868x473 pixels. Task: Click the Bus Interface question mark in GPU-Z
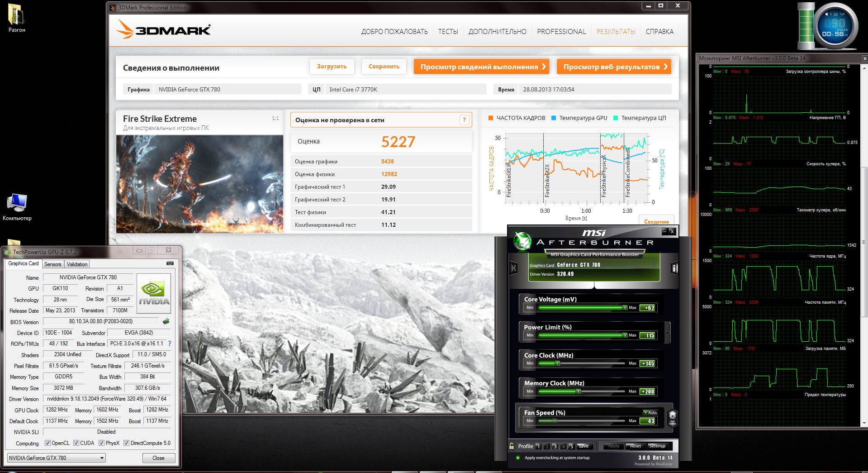click(170, 344)
